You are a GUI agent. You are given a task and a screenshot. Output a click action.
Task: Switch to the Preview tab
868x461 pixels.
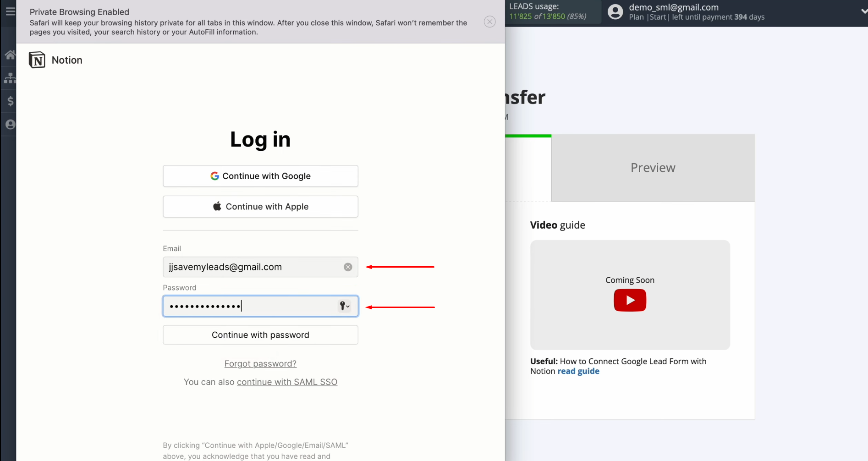click(653, 168)
